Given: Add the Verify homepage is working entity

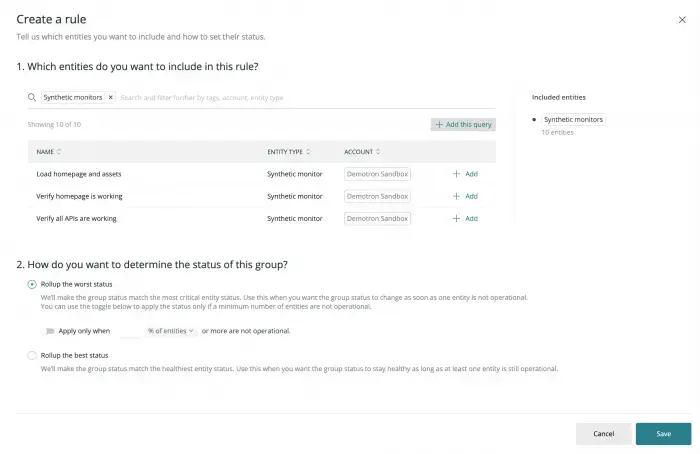Looking at the screenshot, I should click(465, 196).
